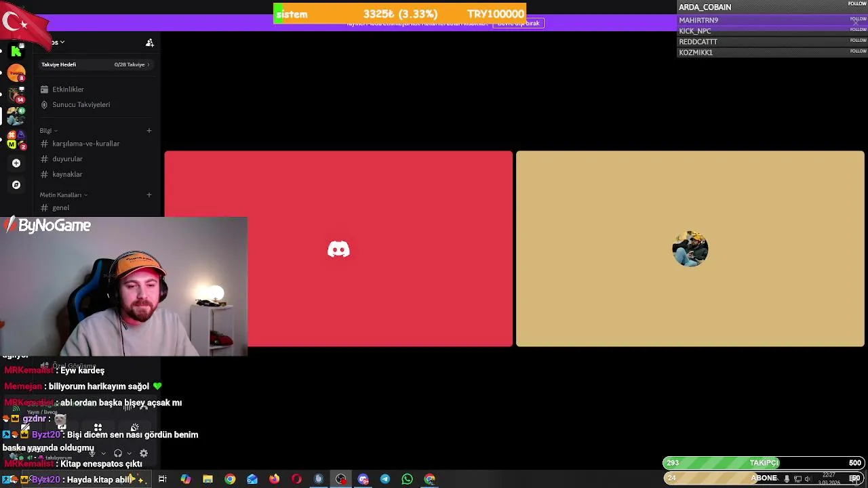Click the sistem donation progress bar
The width and height of the screenshot is (868, 488).
tap(400, 14)
